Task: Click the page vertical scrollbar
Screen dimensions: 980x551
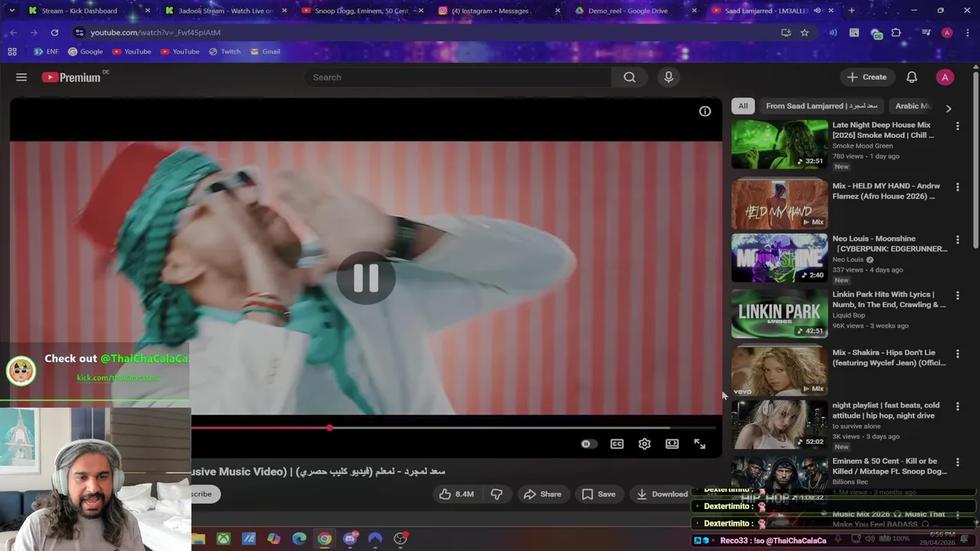Action: [x=975, y=159]
